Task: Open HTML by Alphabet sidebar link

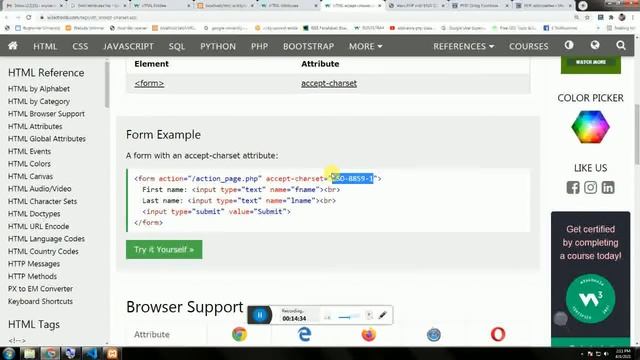Action: click(39, 89)
